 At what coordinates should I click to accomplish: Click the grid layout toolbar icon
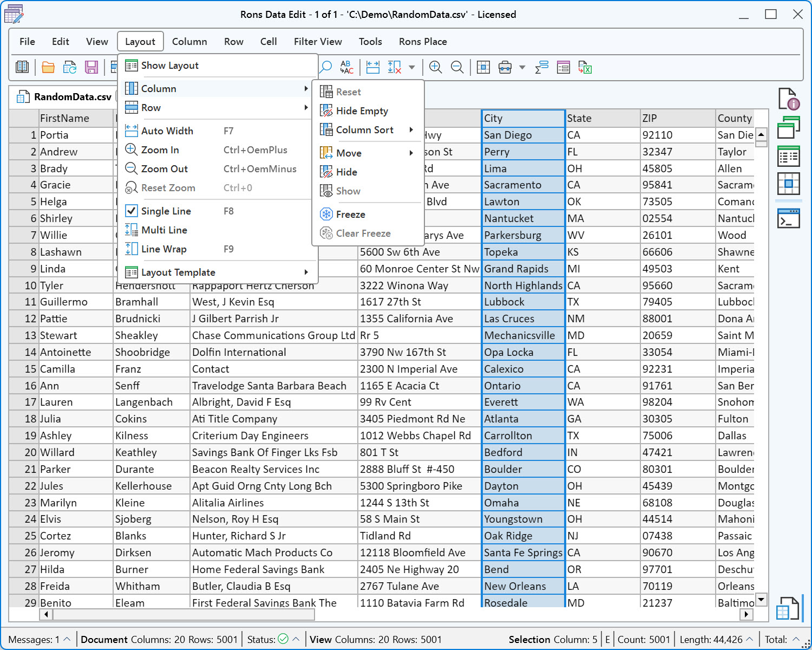click(x=483, y=67)
